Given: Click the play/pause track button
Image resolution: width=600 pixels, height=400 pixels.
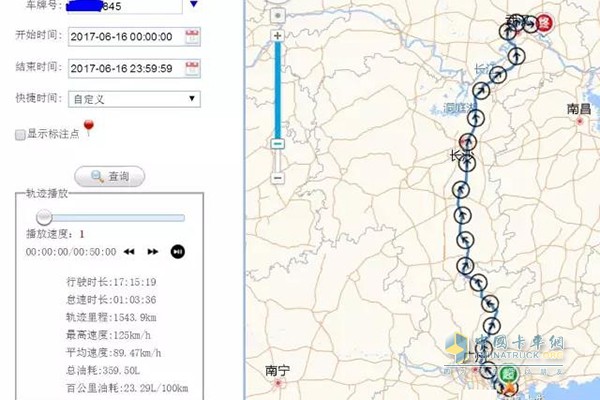Looking at the screenshot, I should [x=177, y=251].
